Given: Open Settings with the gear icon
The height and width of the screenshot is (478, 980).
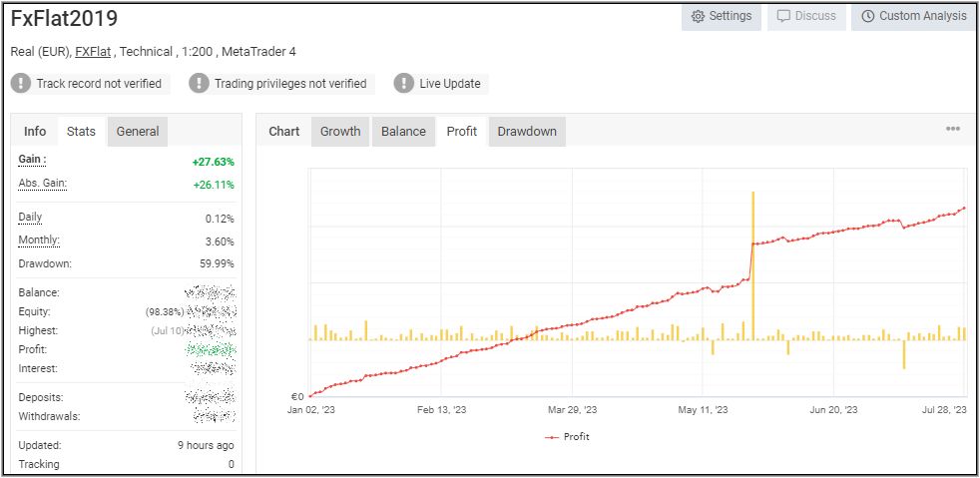Looking at the screenshot, I should [x=699, y=17].
